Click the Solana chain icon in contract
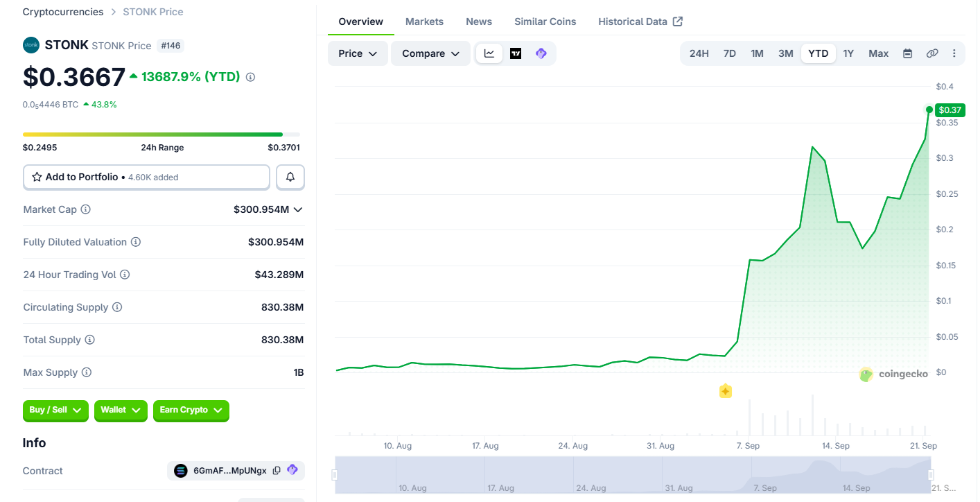This screenshot has height=502, width=980. click(x=181, y=471)
